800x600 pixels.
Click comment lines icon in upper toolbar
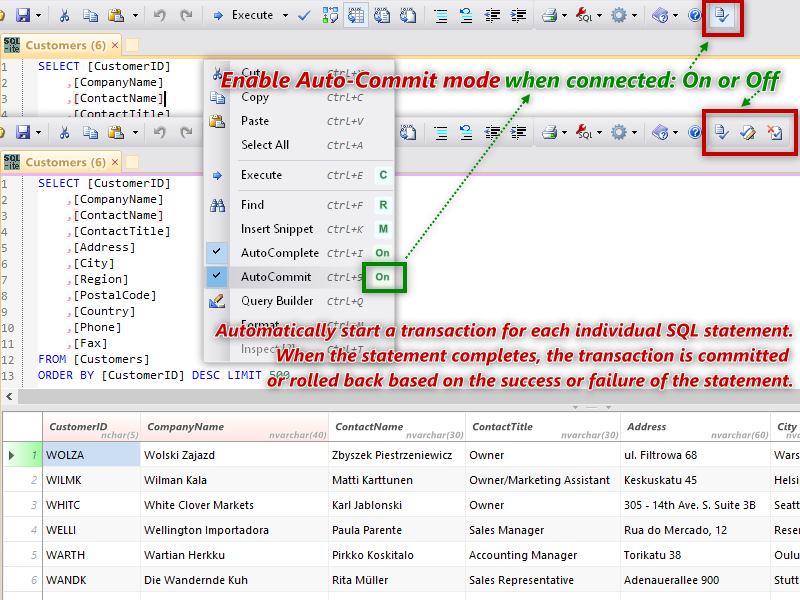click(440, 15)
